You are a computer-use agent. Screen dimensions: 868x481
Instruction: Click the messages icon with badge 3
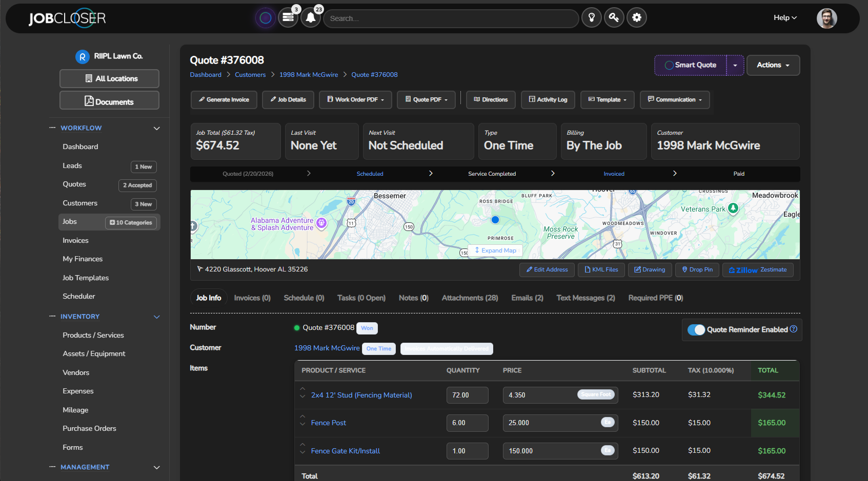pos(288,17)
